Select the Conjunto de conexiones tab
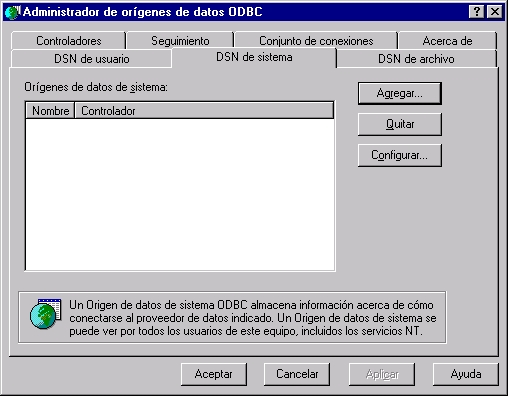 click(x=316, y=41)
